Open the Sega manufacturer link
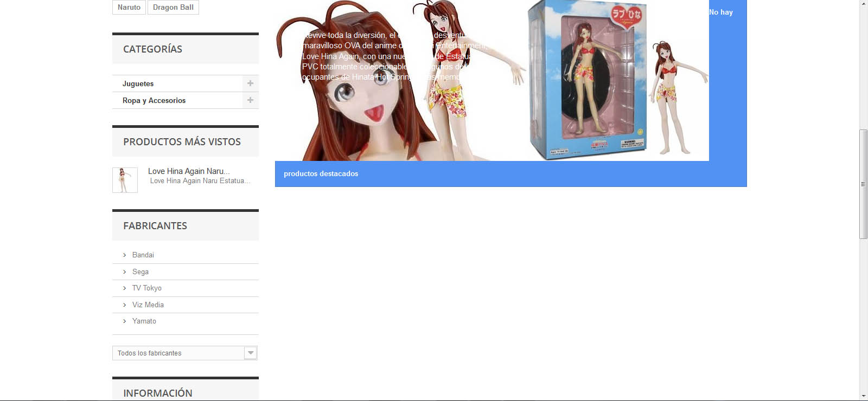868x401 pixels. (x=141, y=272)
